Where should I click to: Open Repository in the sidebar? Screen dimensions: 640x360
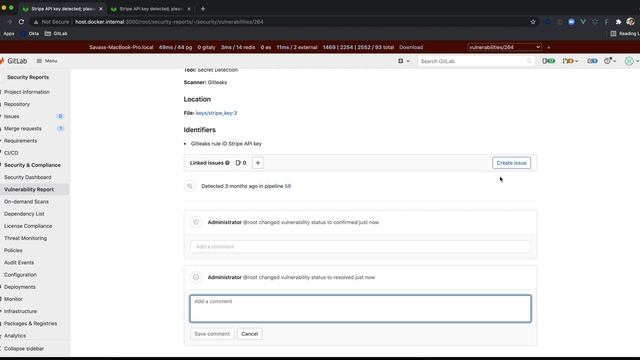coord(17,104)
